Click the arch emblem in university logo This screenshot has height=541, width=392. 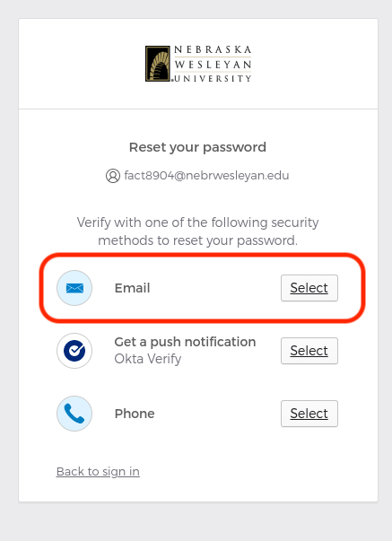[158, 64]
